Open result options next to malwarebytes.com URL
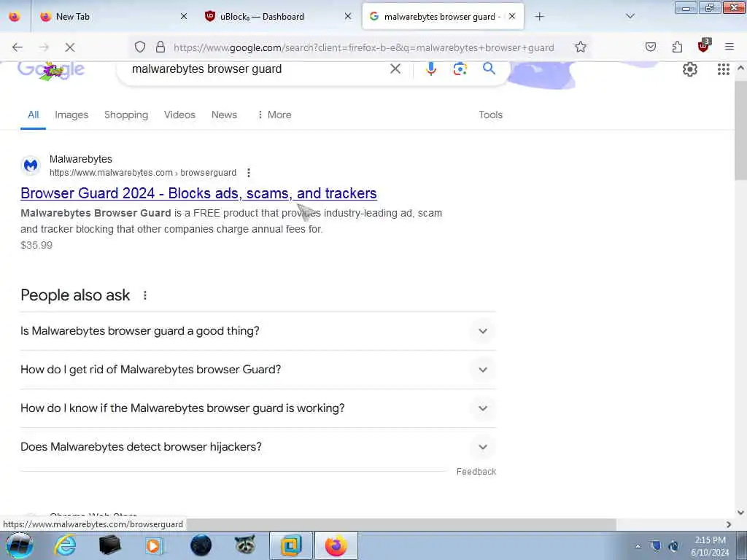747x560 pixels. (x=249, y=173)
